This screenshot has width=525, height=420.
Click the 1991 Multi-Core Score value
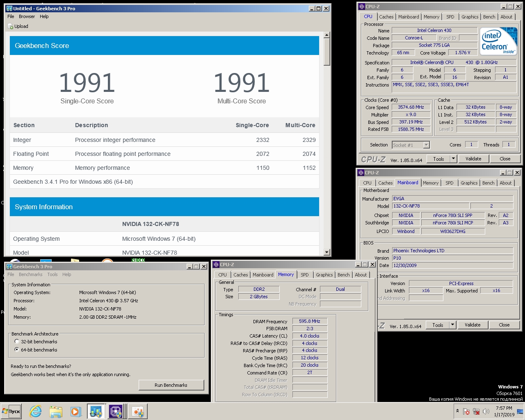pyautogui.click(x=242, y=83)
